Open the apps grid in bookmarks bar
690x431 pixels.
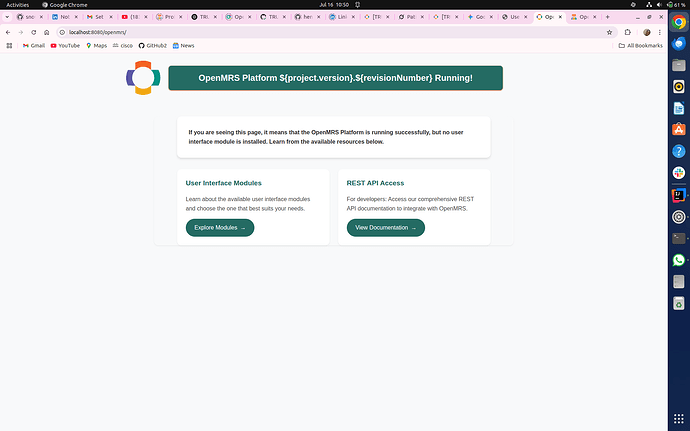9,45
